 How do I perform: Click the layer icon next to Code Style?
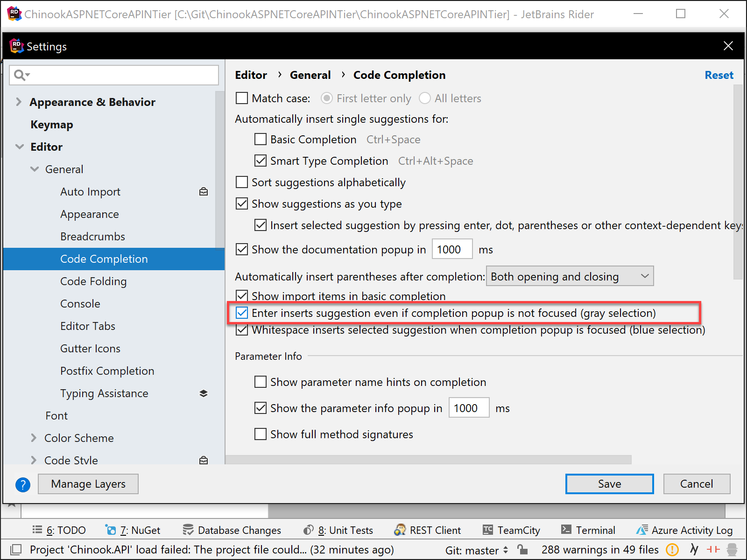204,460
